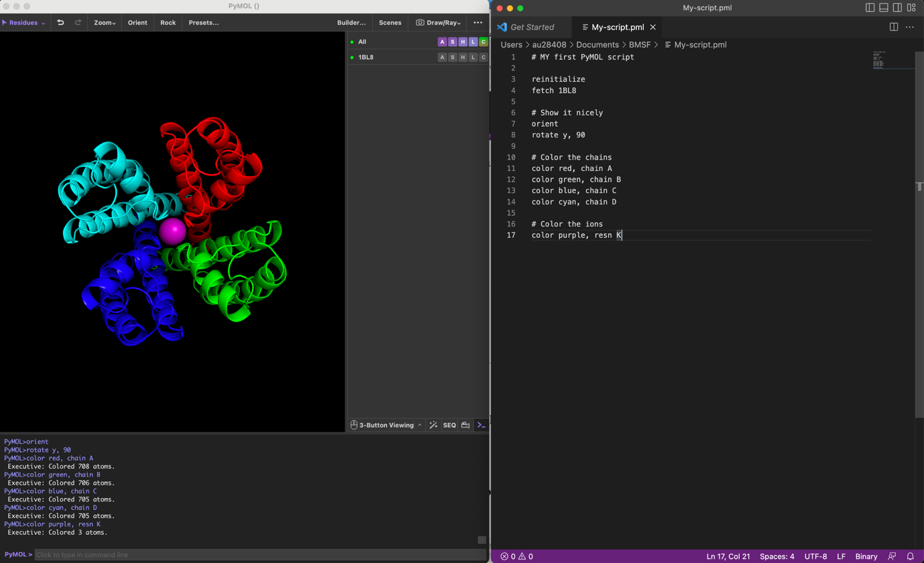924x563 pixels.
Task: Toggle the command line terminal icon
Action: pyautogui.click(x=481, y=425)
